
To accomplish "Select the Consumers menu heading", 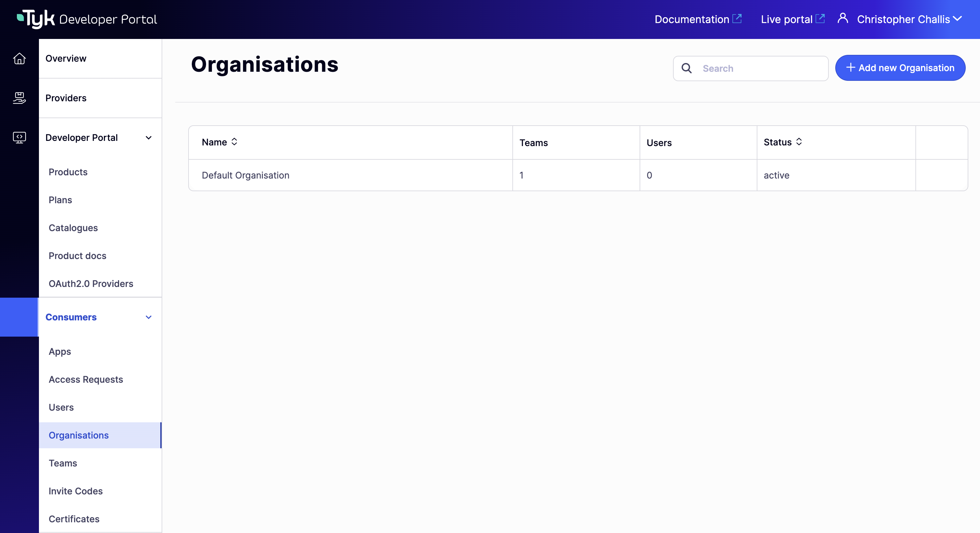I will (71, 317).
